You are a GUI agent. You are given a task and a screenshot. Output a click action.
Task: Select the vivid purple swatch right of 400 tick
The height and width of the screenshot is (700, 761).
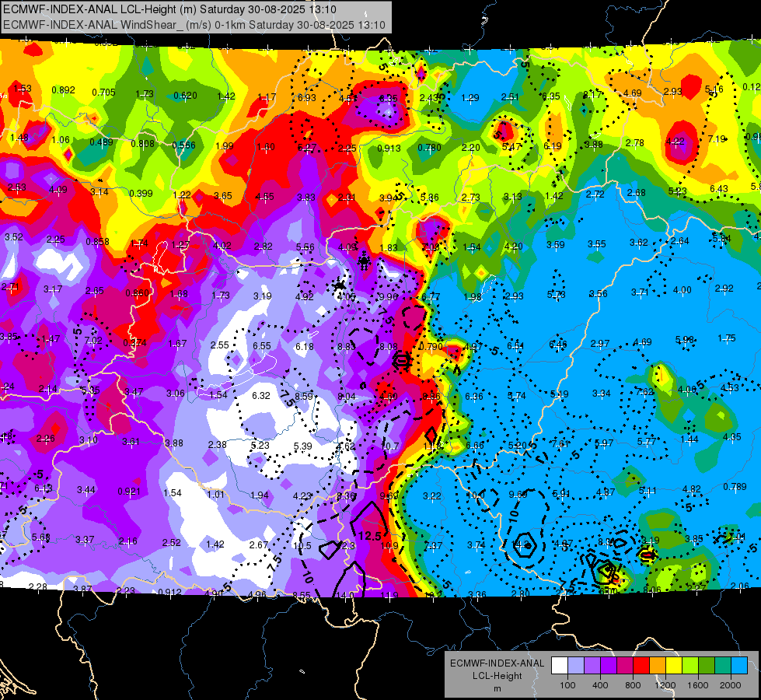click(x=609, y=666)
